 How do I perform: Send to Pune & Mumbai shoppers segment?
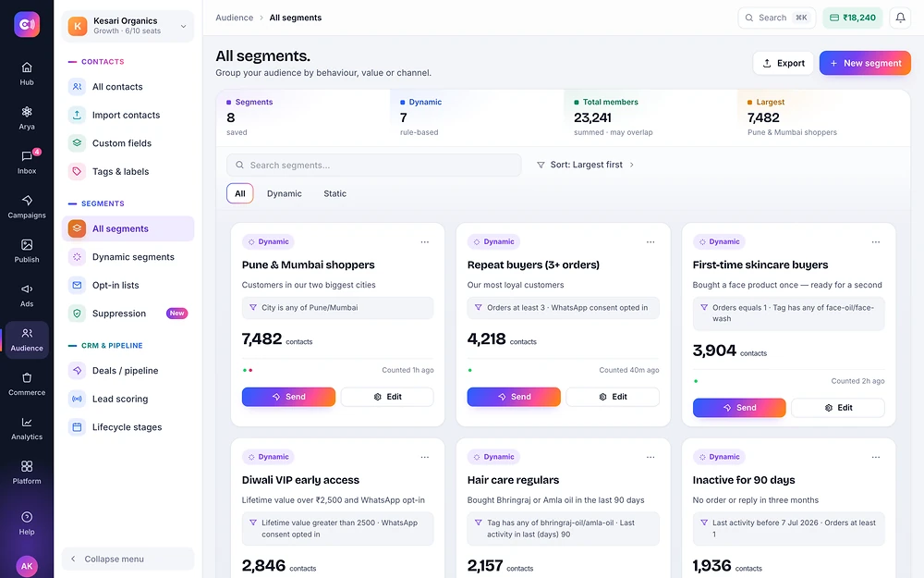coord(288,397)
